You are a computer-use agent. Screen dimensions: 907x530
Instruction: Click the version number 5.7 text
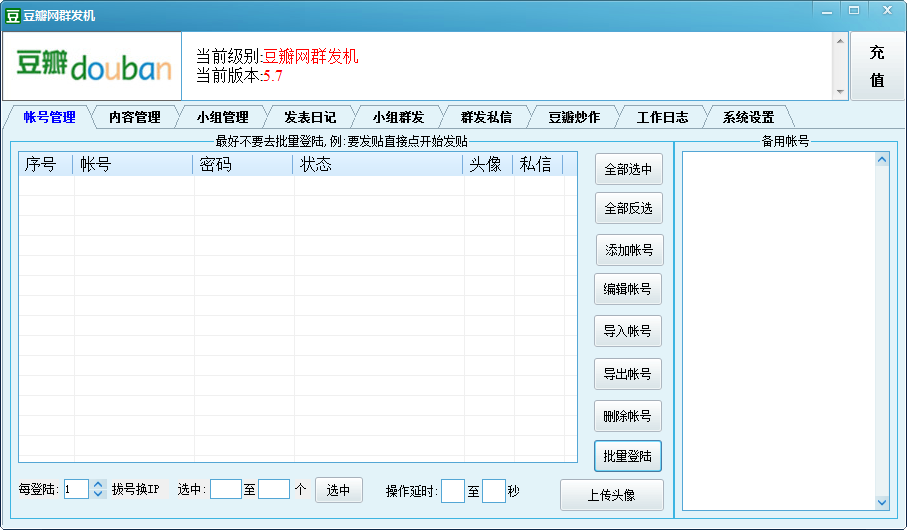(x=272, y=76)
